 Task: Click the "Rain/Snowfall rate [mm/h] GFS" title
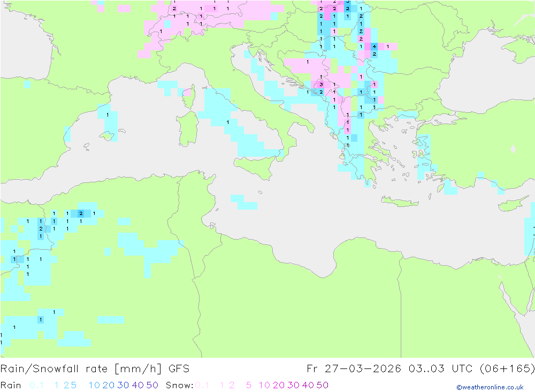click(95, 369)
